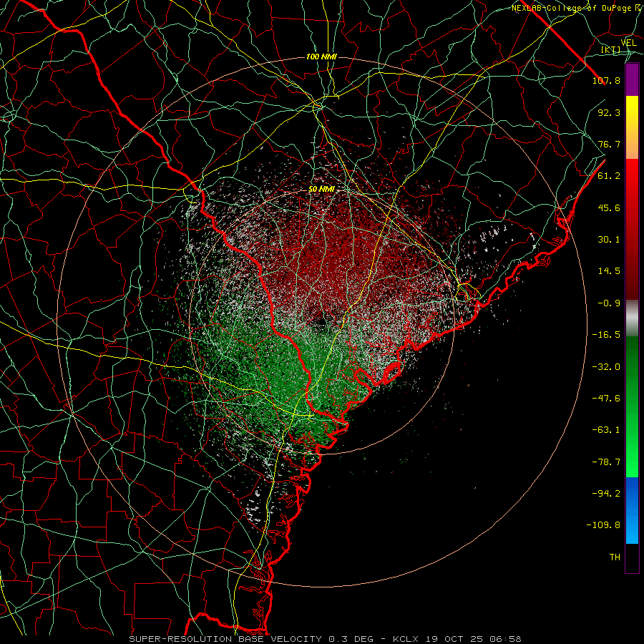The image size is (644, 644).
Task: Click the -78.7 velocity scale value
Action: [606, 462]
